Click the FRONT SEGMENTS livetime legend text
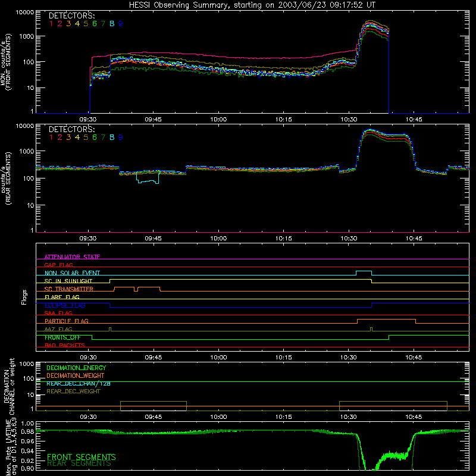Screen dimensions: 476x476 point(82,457)
